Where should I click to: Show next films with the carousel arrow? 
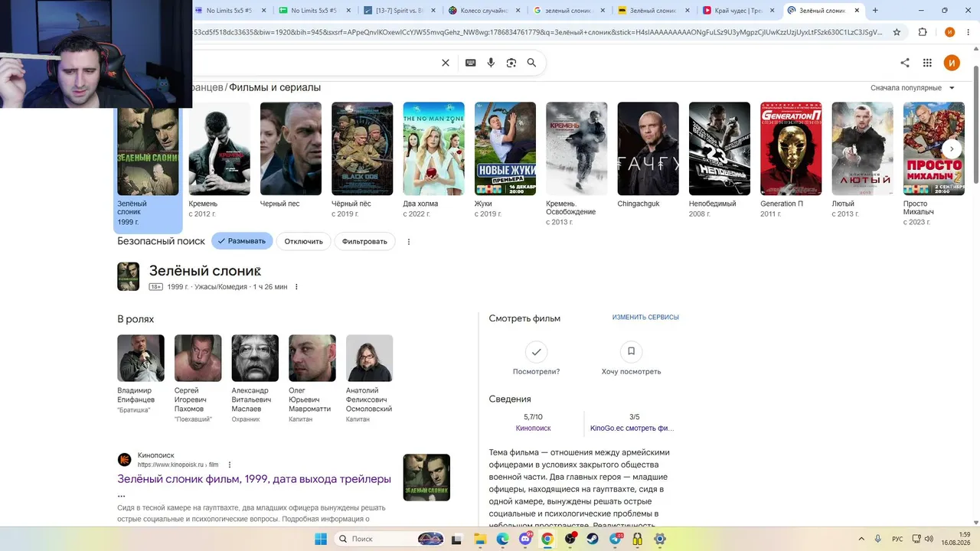[x=952, y=148]
